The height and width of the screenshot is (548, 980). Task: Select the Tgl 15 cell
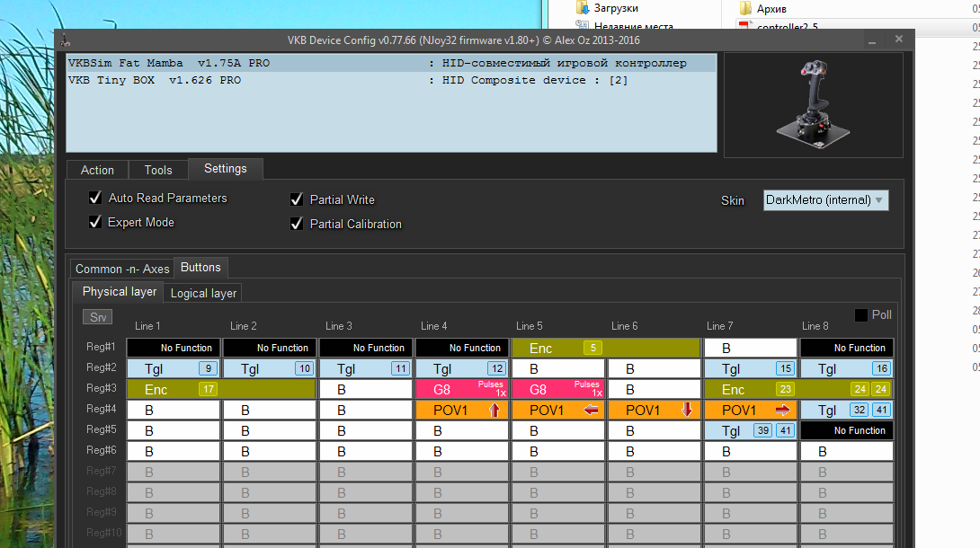[751, 368]
